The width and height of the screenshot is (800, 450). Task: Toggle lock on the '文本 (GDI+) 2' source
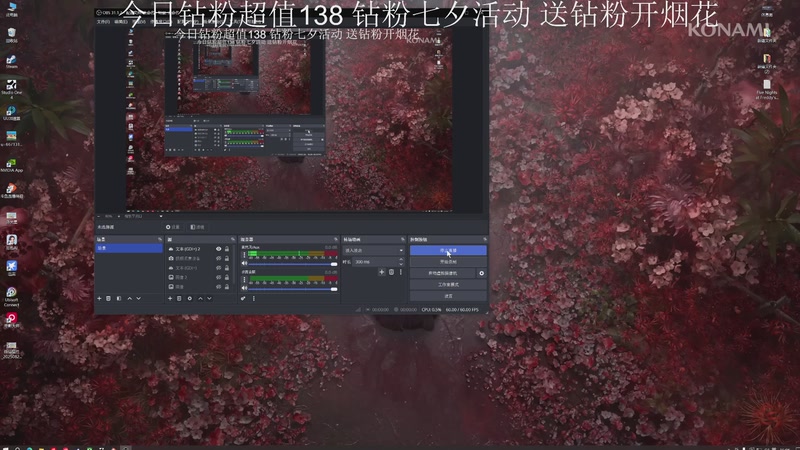point(227,249)
